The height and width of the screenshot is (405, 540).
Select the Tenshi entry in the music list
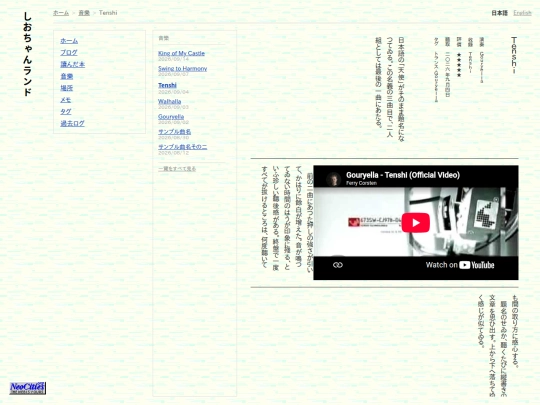pos(167,85)
